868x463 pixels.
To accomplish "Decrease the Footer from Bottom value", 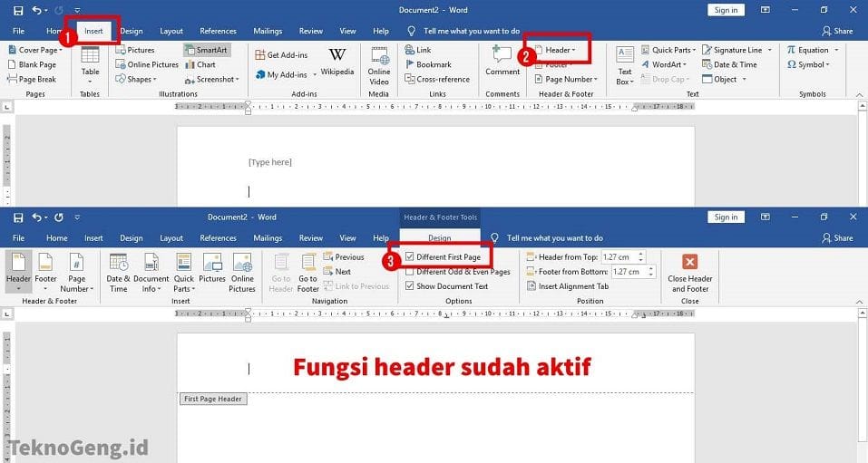I will (651, 275).
